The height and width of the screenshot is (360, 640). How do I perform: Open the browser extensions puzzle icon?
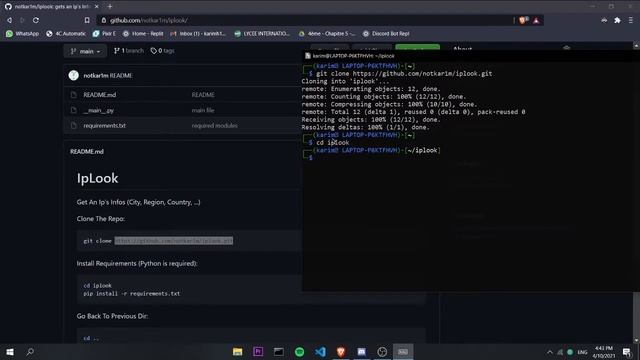[x=617, y=20]
